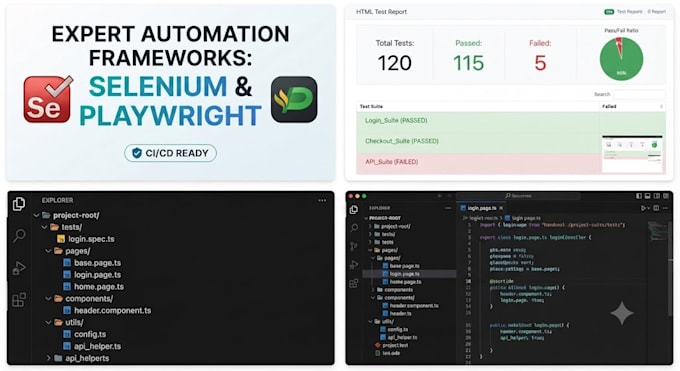Select Search icon in code editor activity bar
The width and height of the screenshot is (680, 371).
[x=354, y=228]
